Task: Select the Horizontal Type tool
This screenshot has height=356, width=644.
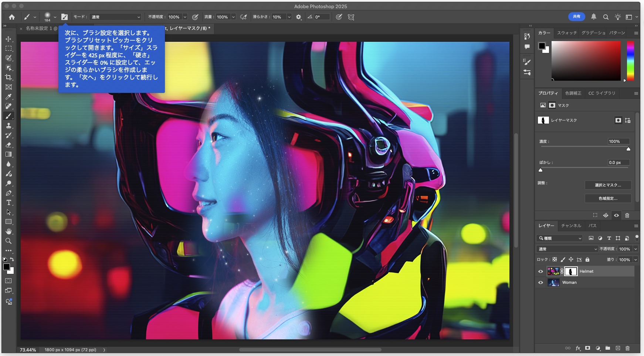Action: pyautogui.click(x=9, y=203)
